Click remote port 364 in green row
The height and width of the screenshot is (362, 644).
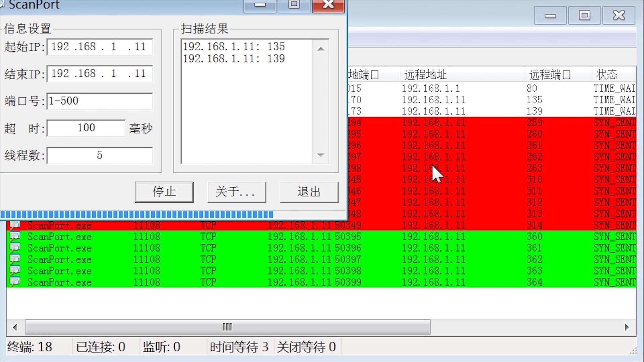[x=534, y=282]
